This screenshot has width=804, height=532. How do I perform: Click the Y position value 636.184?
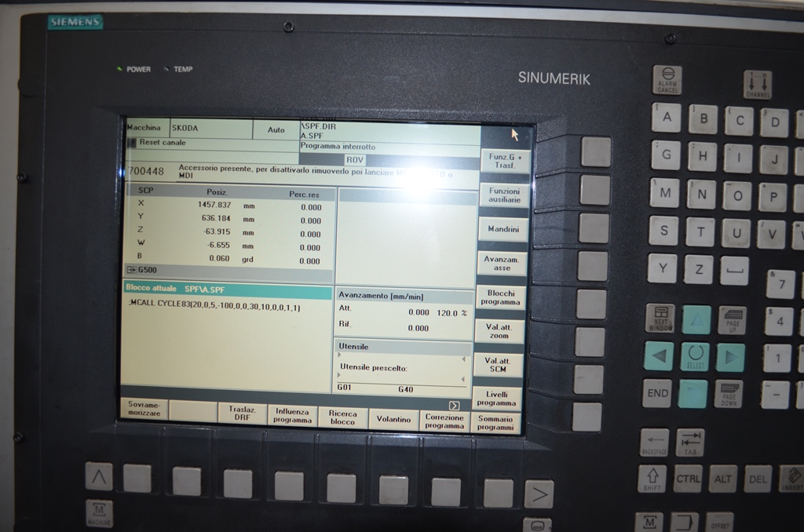(x=216, y=218)
